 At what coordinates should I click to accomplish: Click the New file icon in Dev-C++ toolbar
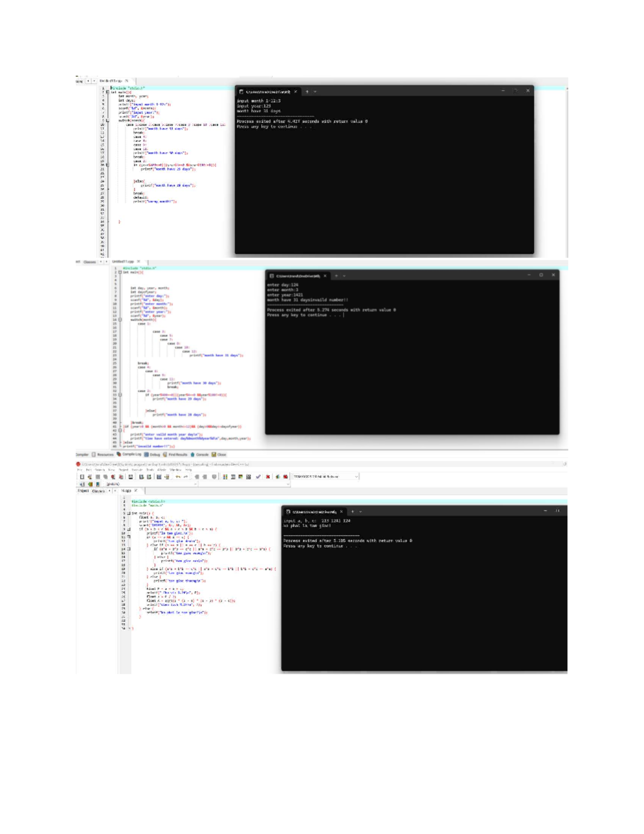(82, 476)
